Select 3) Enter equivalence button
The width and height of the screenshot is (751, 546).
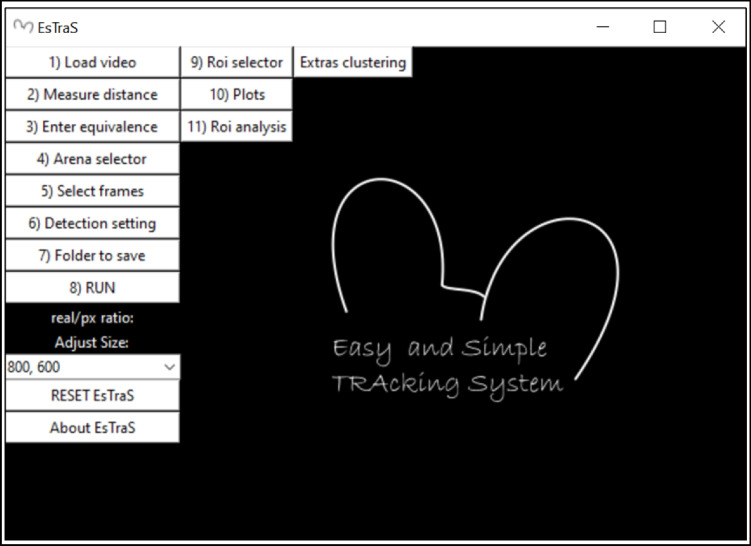point(92,126)
